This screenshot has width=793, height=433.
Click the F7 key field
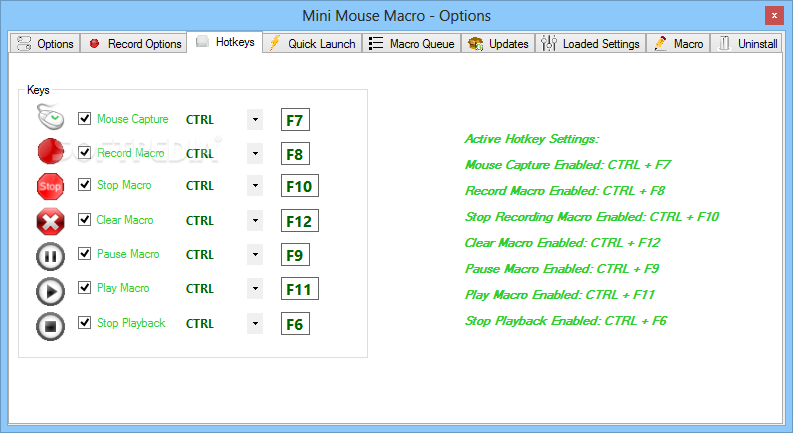click(x=295, y=120)
